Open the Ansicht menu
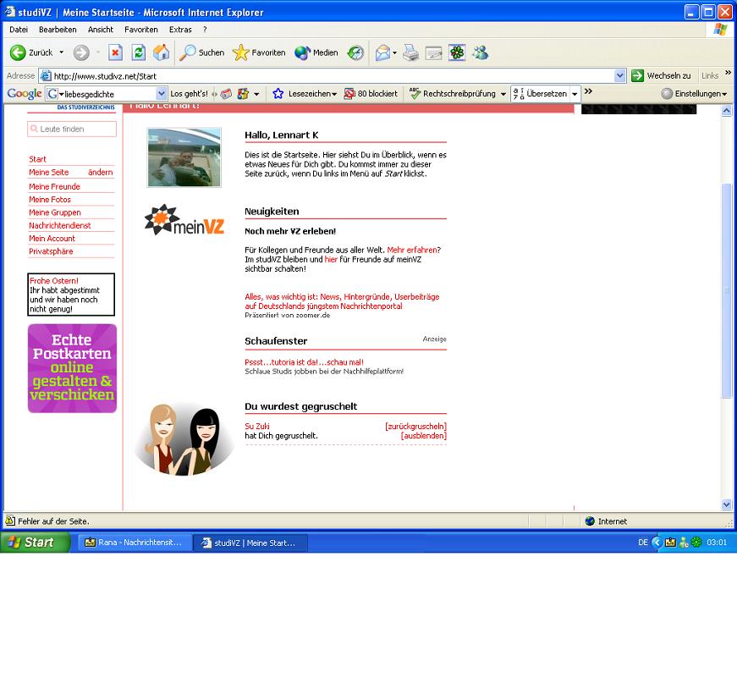 101,30
